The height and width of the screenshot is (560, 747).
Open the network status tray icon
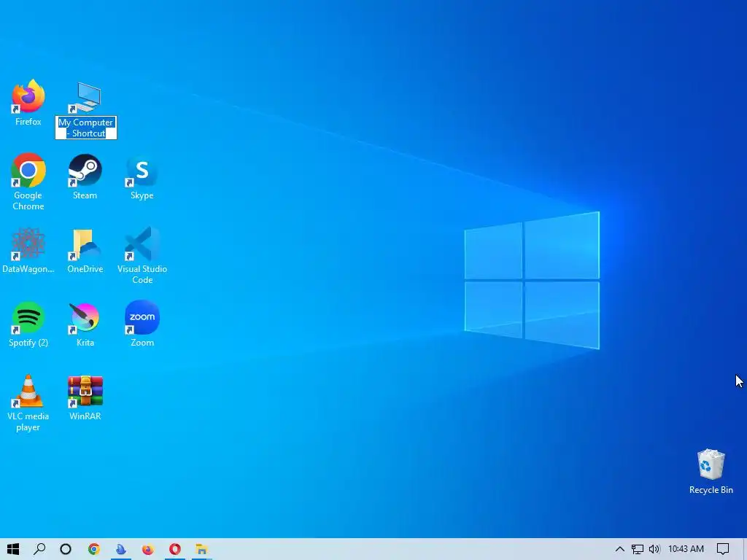click(x=637, y=549)
